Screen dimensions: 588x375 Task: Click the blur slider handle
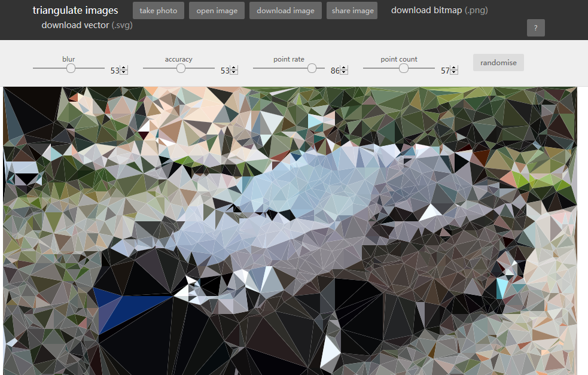pos(69,68)
